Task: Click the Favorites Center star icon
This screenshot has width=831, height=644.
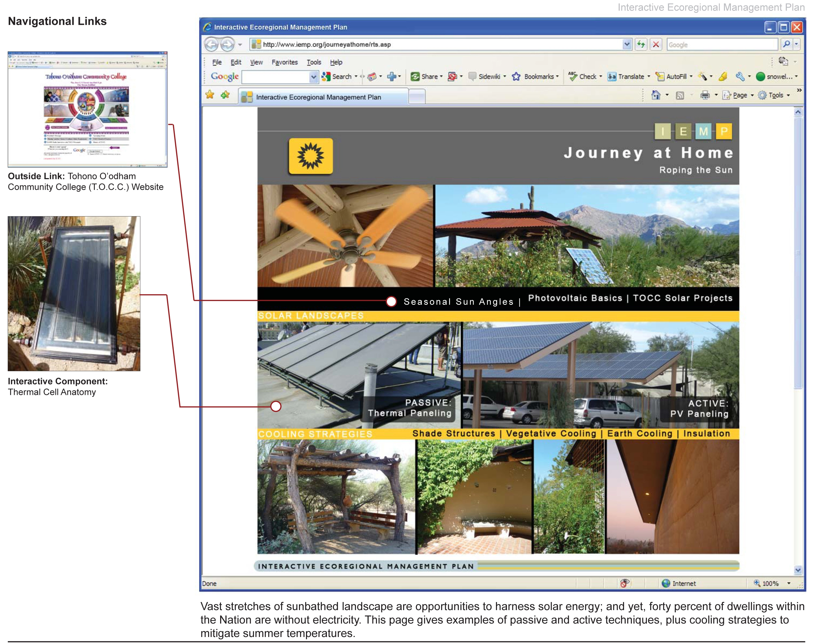Action: (210, 95)
